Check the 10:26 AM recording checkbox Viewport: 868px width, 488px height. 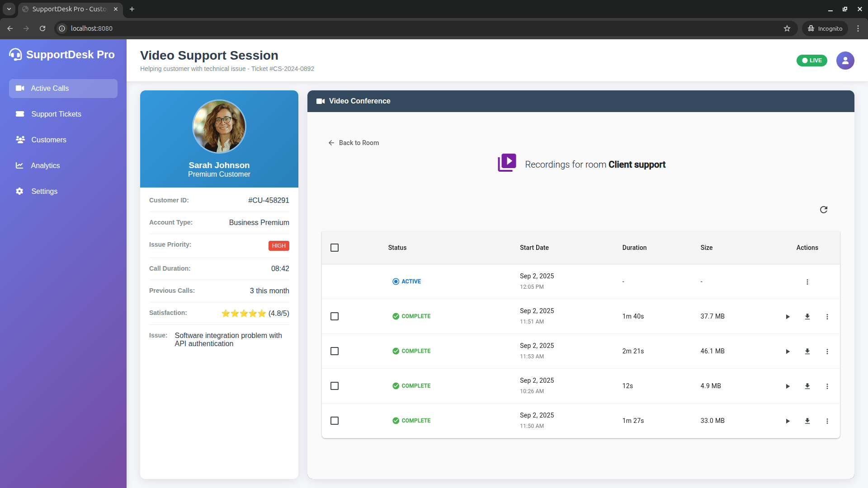click(x=335, y=386)
